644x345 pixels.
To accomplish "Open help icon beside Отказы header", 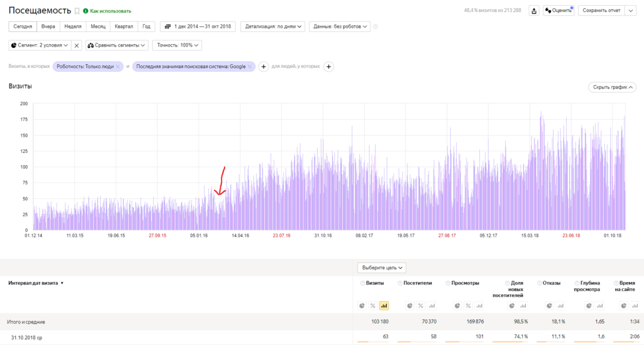I will point(539,283).
